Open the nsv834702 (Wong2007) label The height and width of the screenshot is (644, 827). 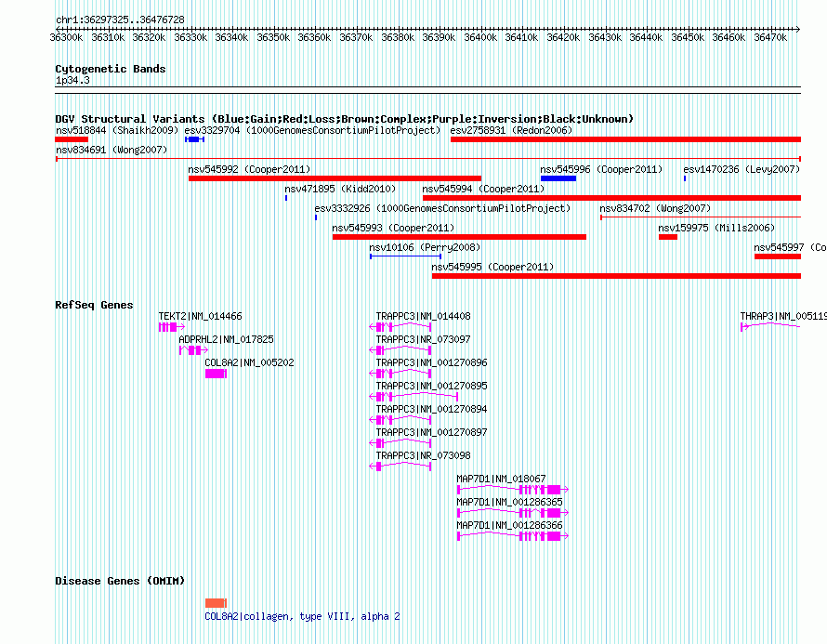(655, 208)
